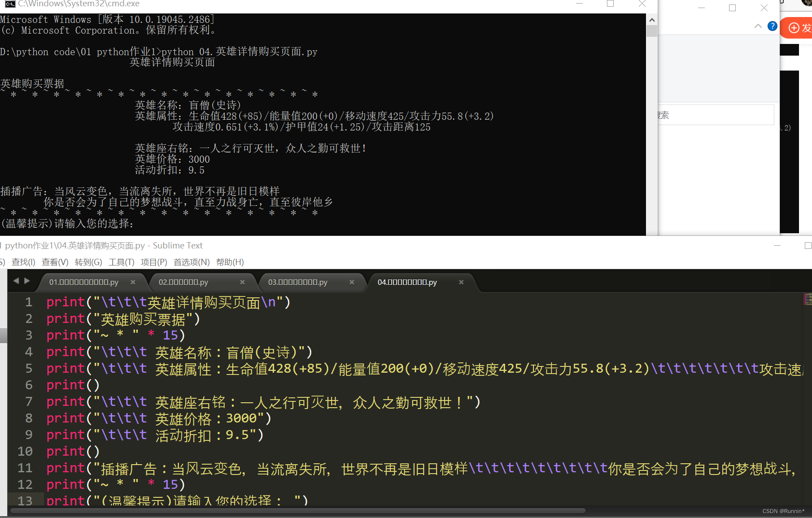This screenshot has width=812, height=518.
Task: Close the cmd.exe window
Action: 642,4
